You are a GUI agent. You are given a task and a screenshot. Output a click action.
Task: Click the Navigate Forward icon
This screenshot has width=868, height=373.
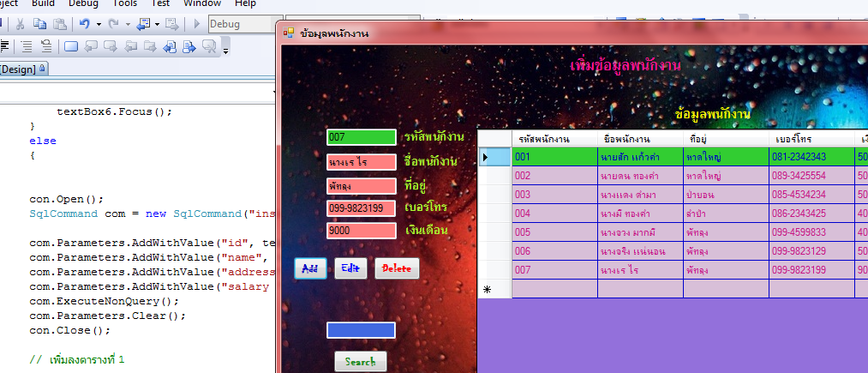pos(172,24)
